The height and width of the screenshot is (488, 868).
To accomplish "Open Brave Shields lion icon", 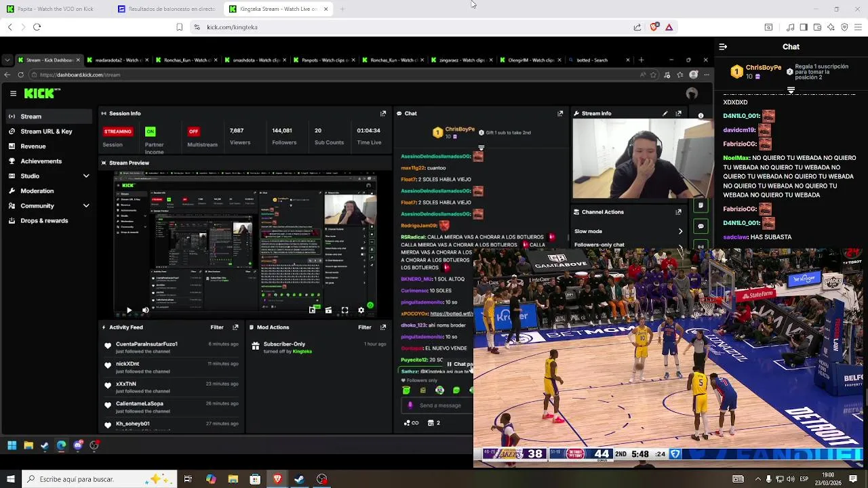I will [654, 27].
